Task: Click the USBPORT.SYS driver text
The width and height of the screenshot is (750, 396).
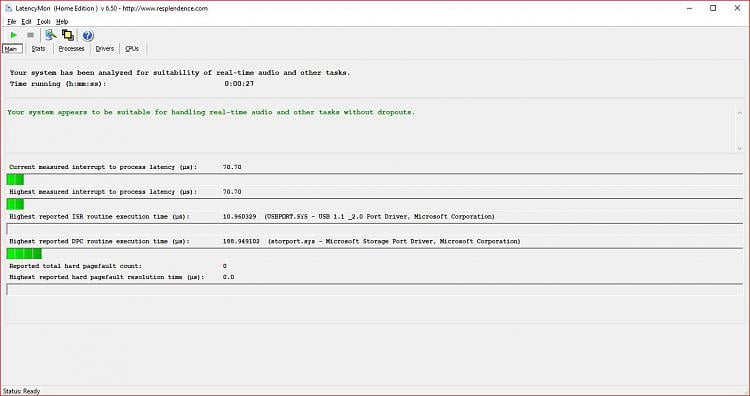Action: [379, 217]
